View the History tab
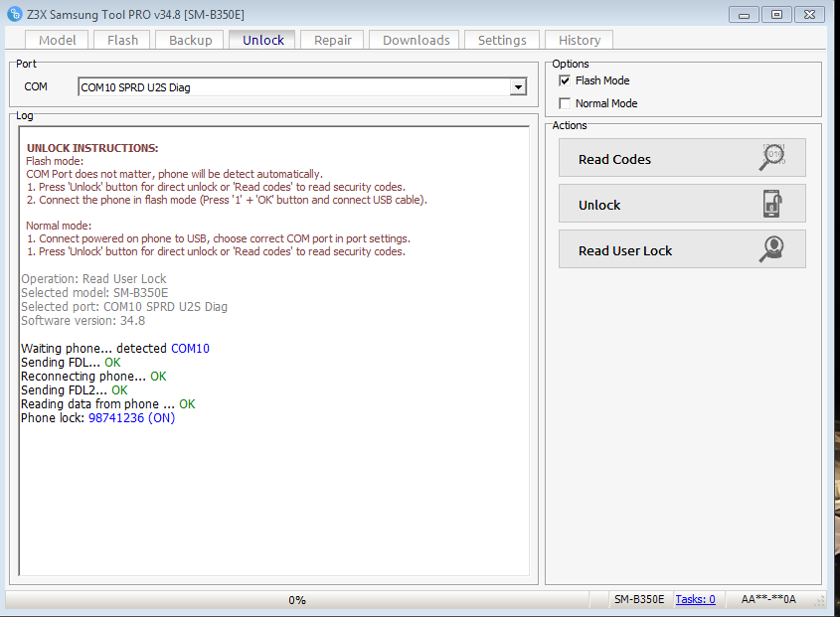Viewport: 840px width, 617px height. coord(580,40)
